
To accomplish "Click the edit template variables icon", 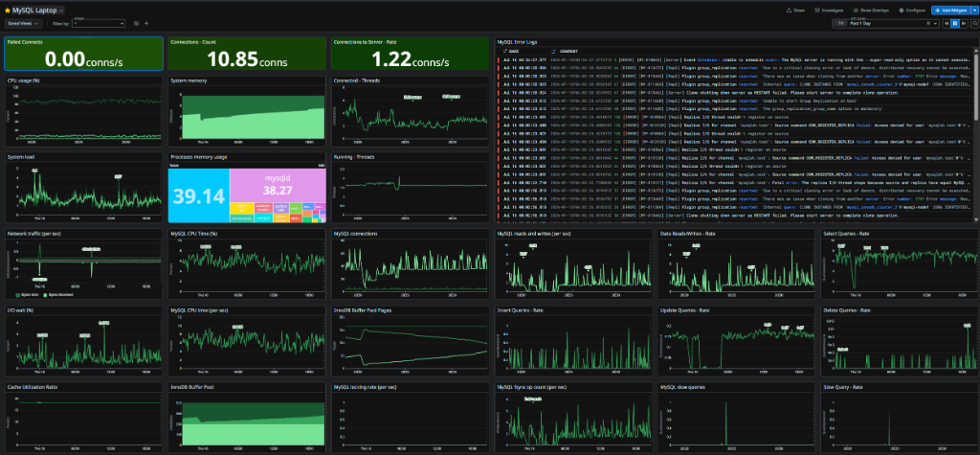I will [x=136, y=23].
